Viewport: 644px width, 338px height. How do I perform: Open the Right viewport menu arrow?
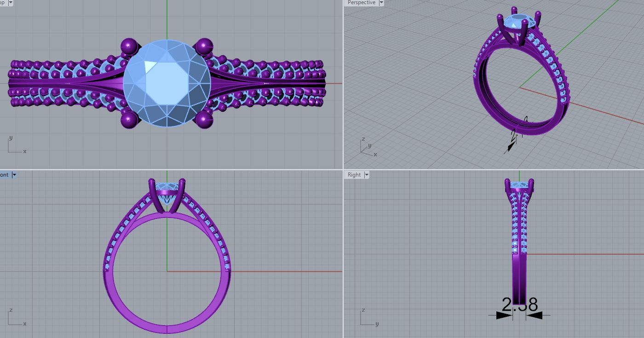pyautogui.click(x=367, y=175)
